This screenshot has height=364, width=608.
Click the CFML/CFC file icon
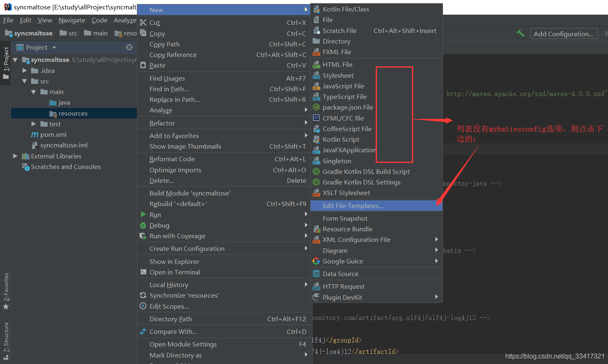316,118
